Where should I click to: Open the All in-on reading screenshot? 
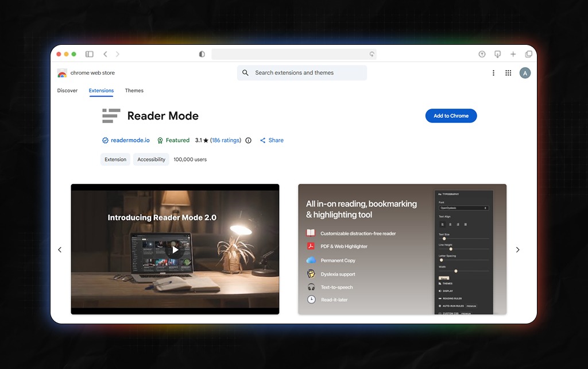pyautogui.click(x=402, y=249)
